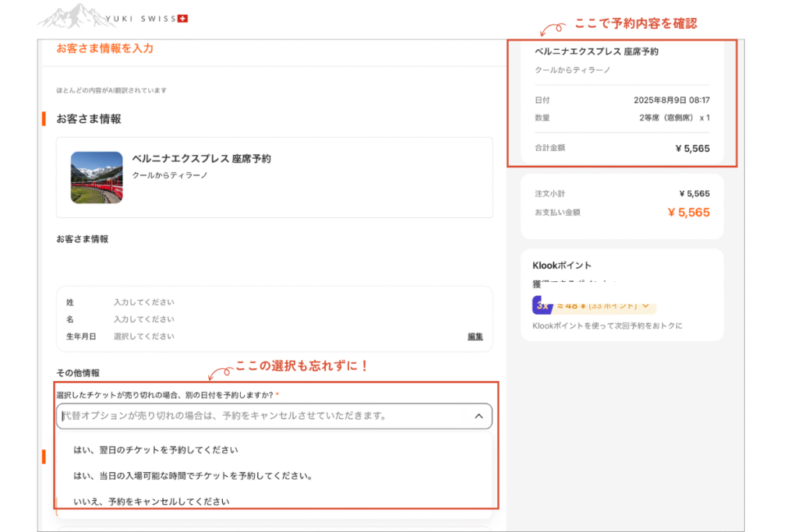Click the 編集 link in customer info
The image size is (798, 532).
click(x=475, y=336)
